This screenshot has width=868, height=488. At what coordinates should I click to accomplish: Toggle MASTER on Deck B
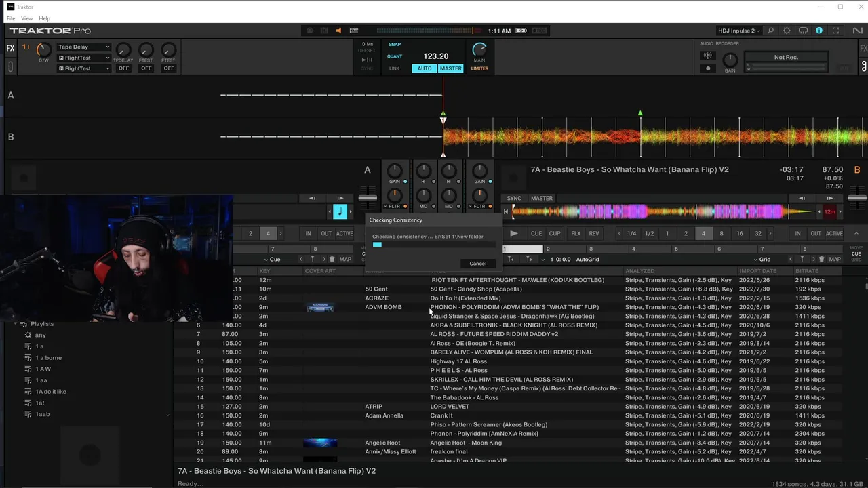point(541,198)
